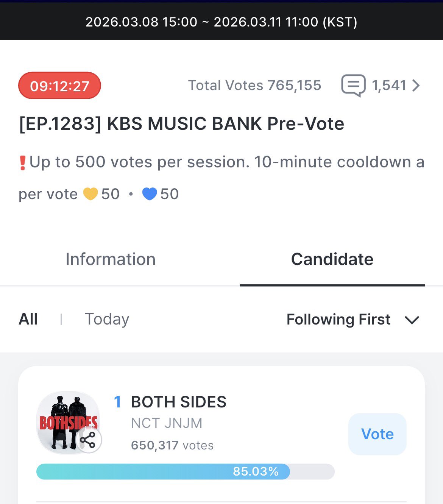Click the BOTH SIDES song title
443x504 pixels.
click(179, 402)
